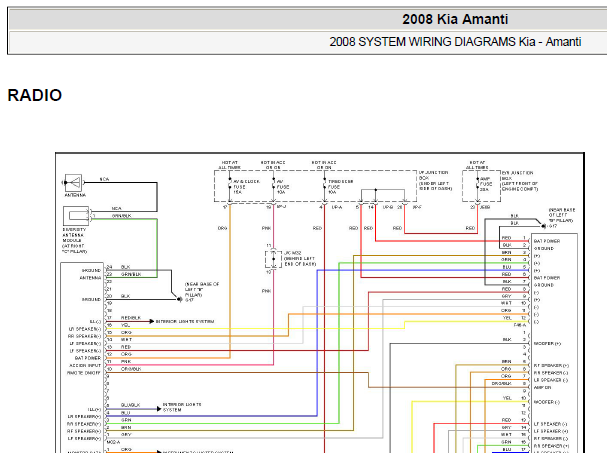Select '2008 SYSTEM WIRING DIAGRAMS Kia - Amanti' subtitle
This screenshot has width=607, height=453.
tap(455, 41)
